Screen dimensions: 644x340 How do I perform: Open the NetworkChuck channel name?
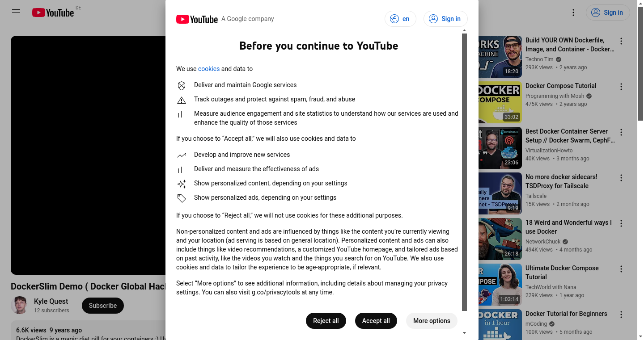(543, 242)
